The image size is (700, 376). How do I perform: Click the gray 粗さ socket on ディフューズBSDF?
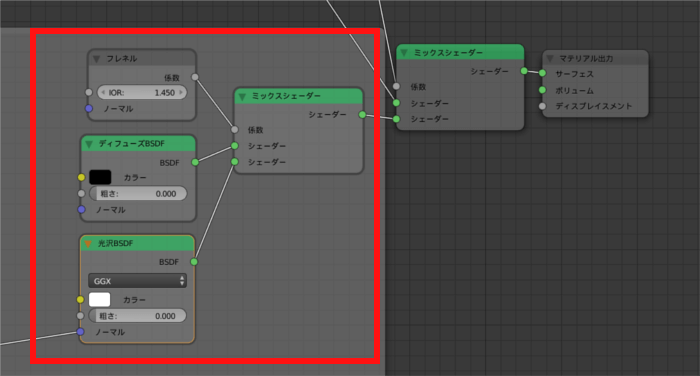(x=81, y=193)
